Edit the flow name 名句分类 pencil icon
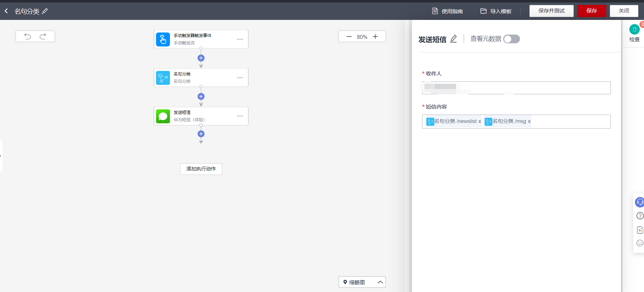This screenshot has height=292, width=644. (x=45, y=11)
